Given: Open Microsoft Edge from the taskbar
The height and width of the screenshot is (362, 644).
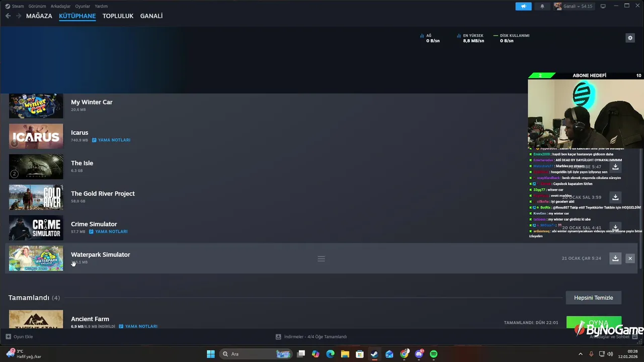Looking at the screenshot, I should coord(330,354).
